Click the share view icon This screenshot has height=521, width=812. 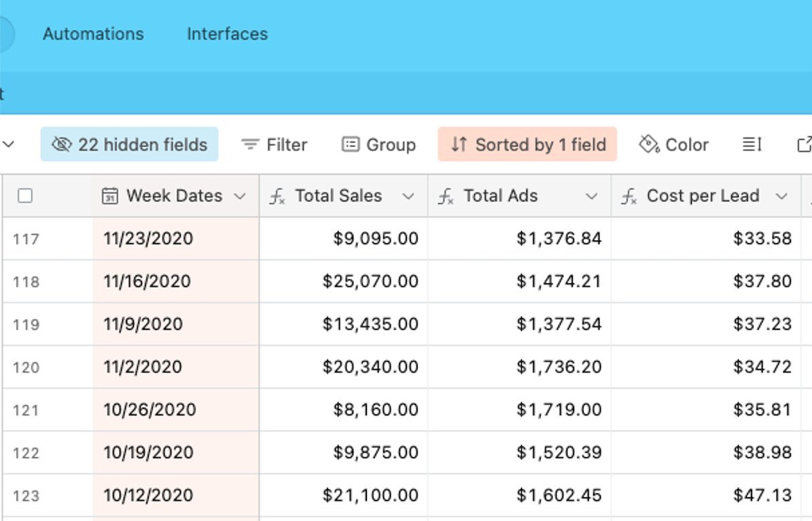pyautogui.click(x=805, y=145)
